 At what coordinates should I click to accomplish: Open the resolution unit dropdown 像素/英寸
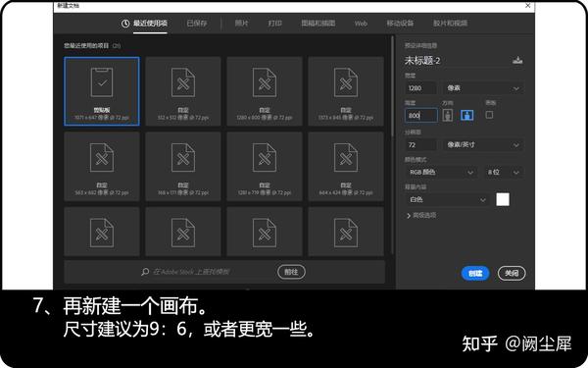coord(483,145)
